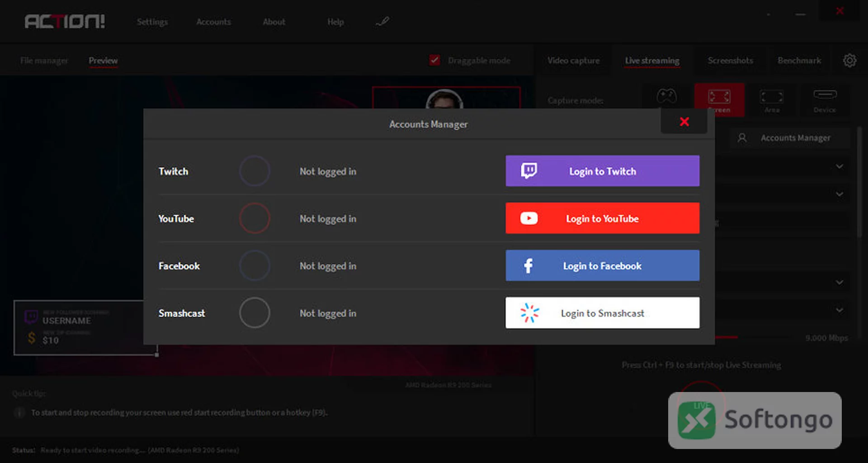Viewport: 868px width, 463px height.
Task: Select Device capture mode icon
Action: [x=825, y=100]
